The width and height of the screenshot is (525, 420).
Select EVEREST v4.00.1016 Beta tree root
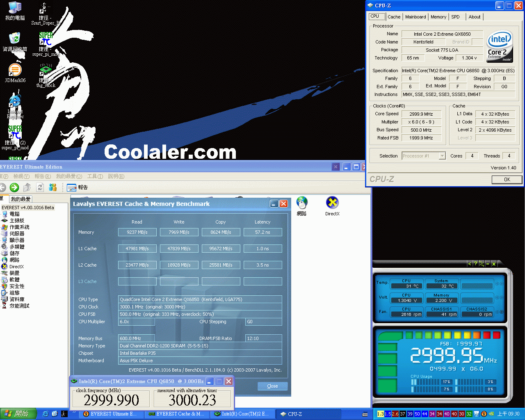(x=28, y=208)
